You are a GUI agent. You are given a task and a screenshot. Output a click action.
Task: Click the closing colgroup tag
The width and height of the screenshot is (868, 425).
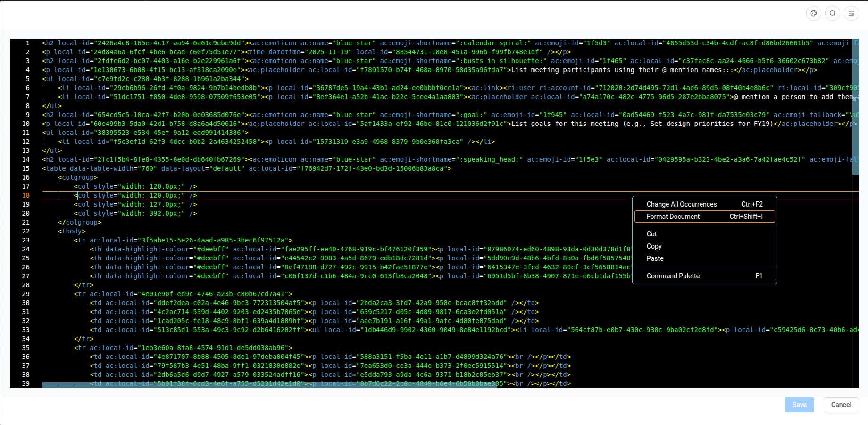click(80, 222)
